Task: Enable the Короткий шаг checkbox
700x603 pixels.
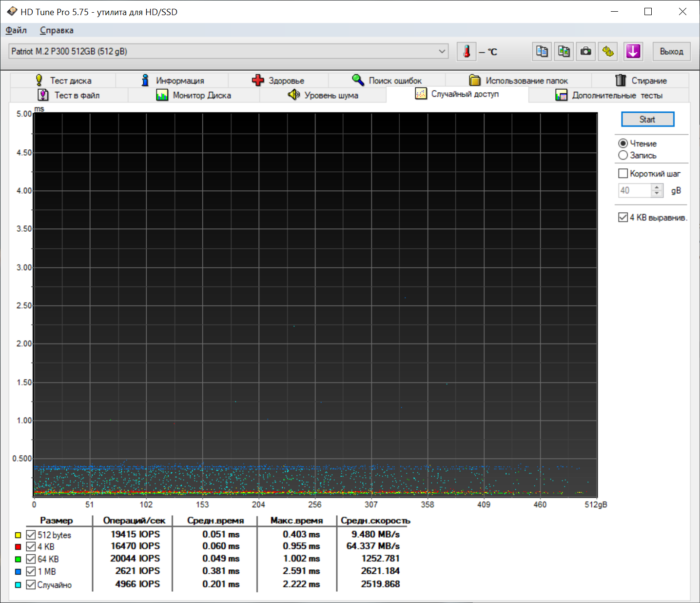Action: [623, 174]
